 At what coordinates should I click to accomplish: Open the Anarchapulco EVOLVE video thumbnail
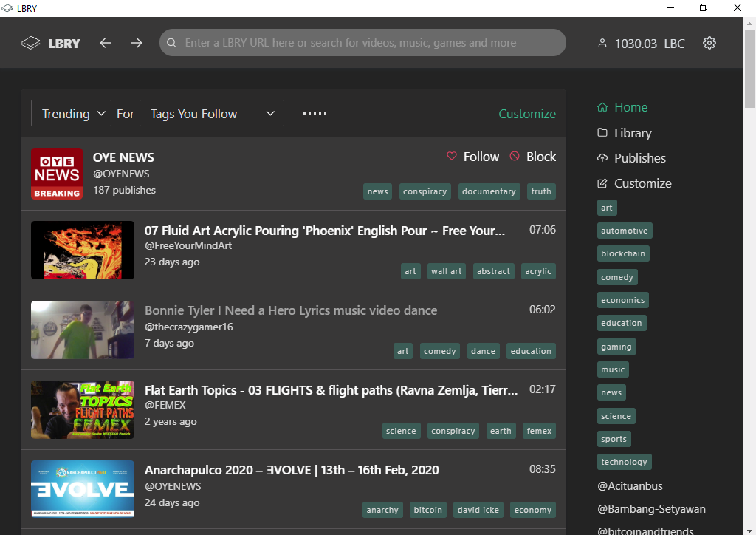[x=83, y=488]
